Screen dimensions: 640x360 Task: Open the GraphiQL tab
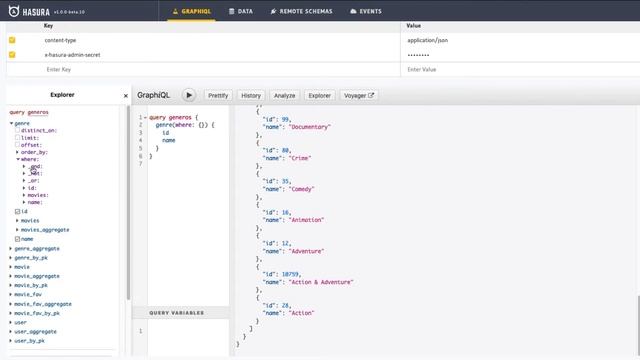(x=191, y=11)
